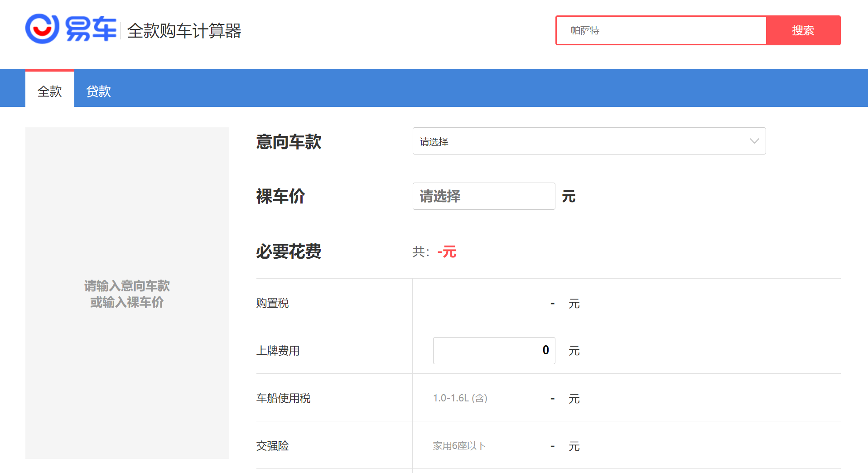Click the 上牌费用 row label
The width and height of the screenshot is (868, 473).
point(278,351)
